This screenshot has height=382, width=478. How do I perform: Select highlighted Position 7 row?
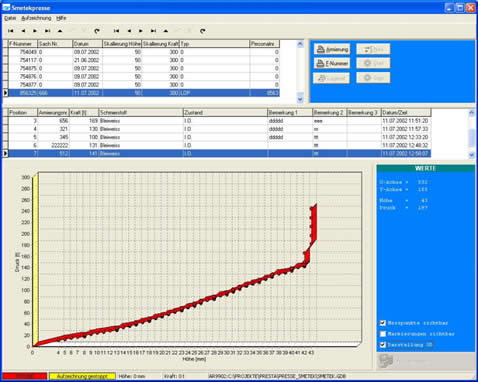(x=219, y=153)
